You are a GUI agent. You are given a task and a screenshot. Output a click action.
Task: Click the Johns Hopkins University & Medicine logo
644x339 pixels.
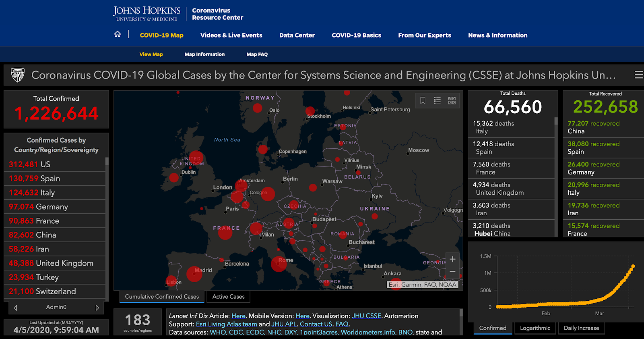147,14
